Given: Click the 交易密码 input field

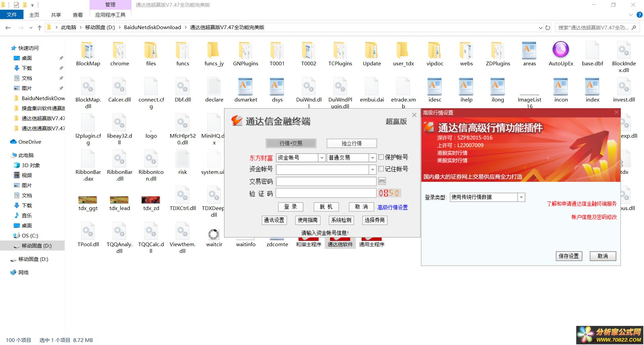Looking at the screenshot, I should click(326, 182).
